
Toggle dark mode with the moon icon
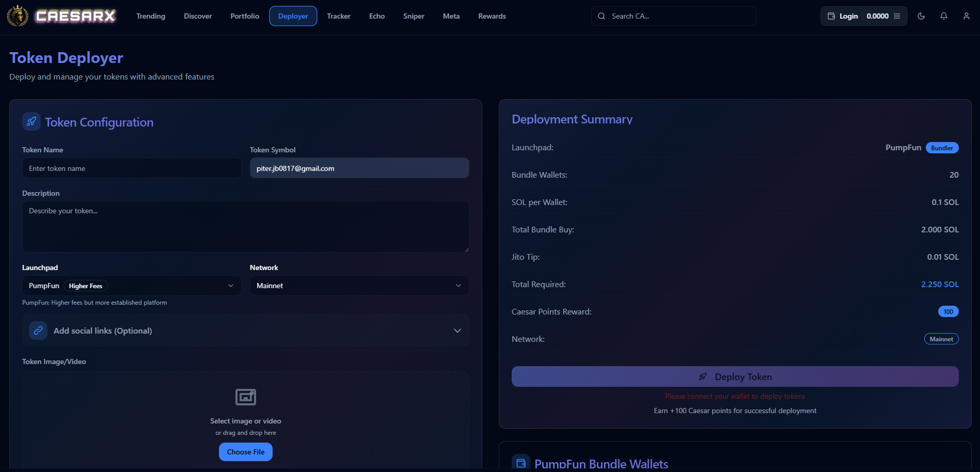(921, 16)
